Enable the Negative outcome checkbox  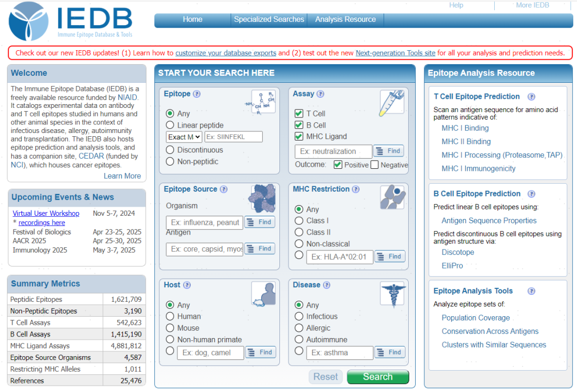375,165
